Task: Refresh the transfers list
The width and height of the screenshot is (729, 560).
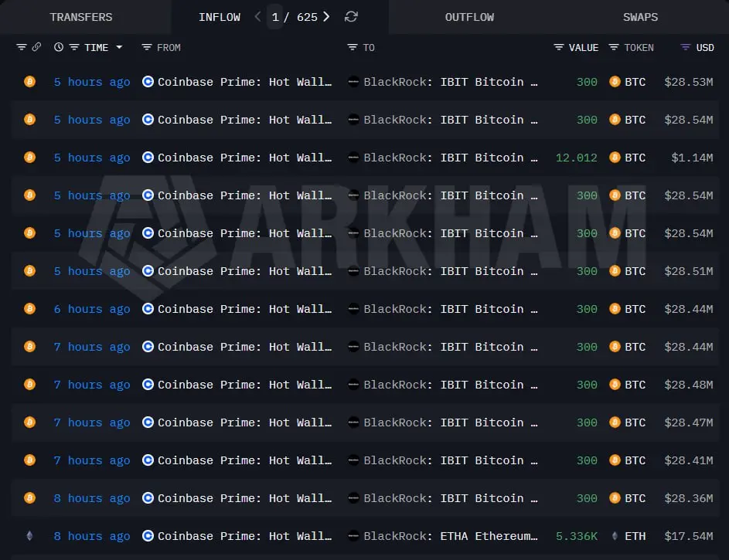Action: (x=351, y=17)
